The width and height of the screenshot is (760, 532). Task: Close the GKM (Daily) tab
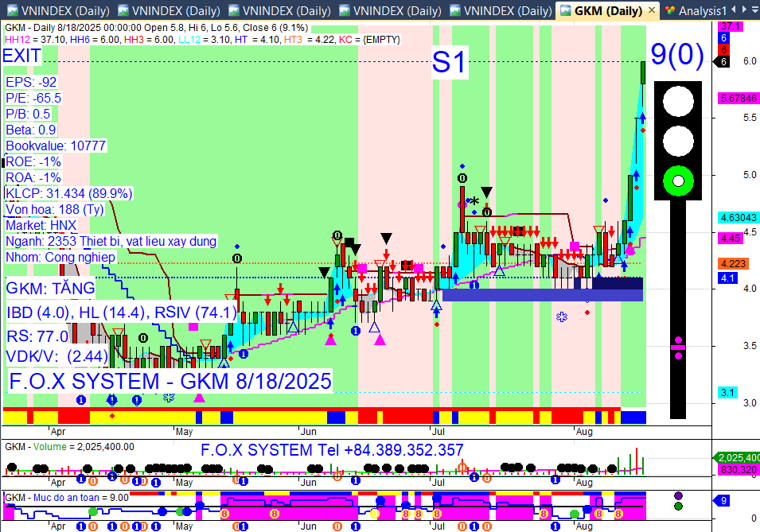tap(652, 10)
